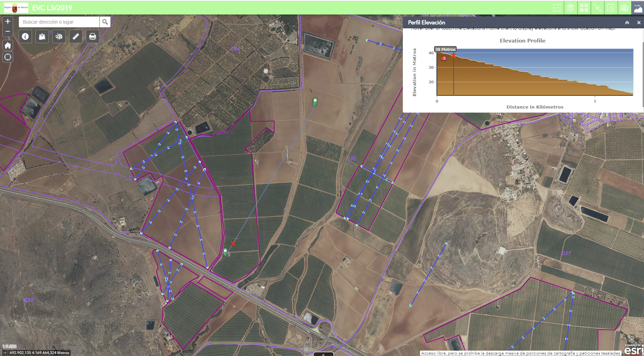Open the layer list widget
Screen dimensions: 644x356
tap(571, 8)
